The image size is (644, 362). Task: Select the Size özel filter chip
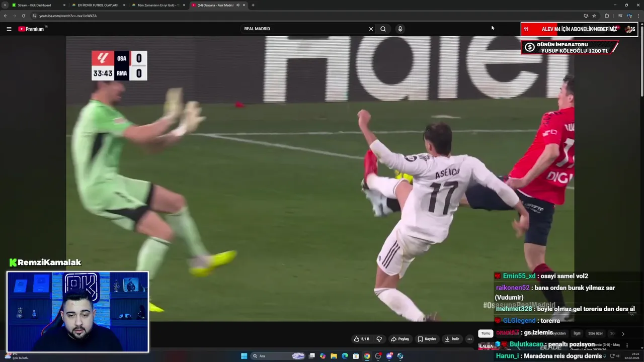[595, 333]
